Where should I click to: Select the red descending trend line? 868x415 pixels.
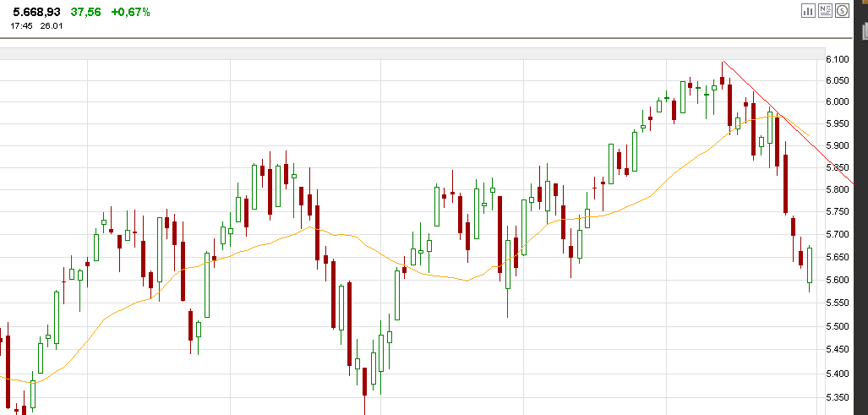pos(789,123)
